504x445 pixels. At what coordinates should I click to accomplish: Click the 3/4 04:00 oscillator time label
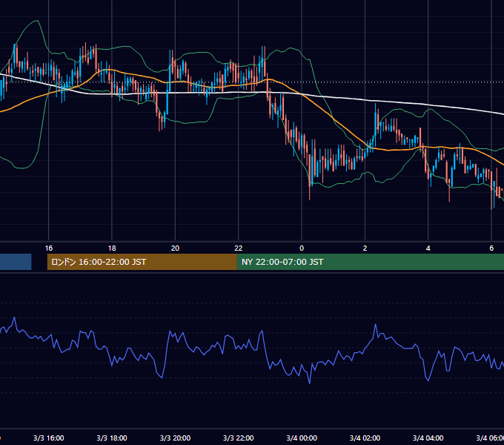click(428, 438)
